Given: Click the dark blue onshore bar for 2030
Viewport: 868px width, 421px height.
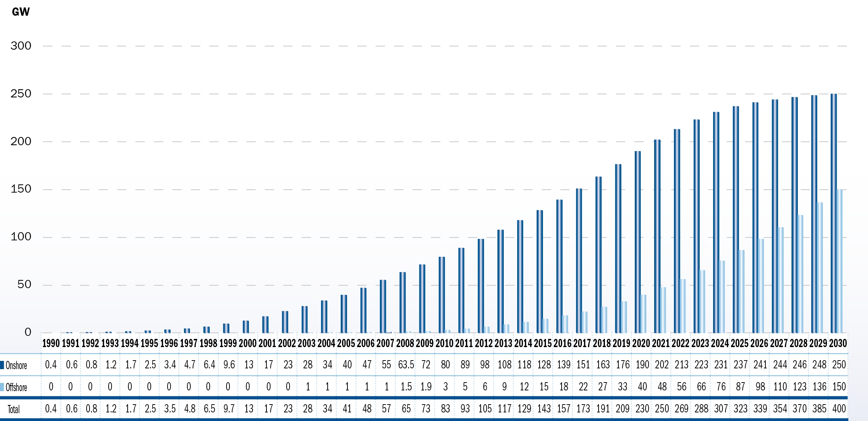Looking at the screenshot, I should [834, 213].
